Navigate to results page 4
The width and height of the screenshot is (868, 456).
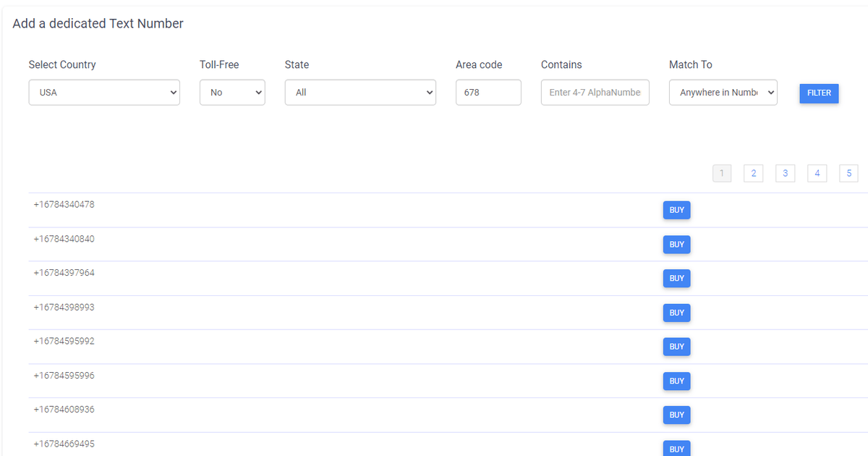pos(817,173)
